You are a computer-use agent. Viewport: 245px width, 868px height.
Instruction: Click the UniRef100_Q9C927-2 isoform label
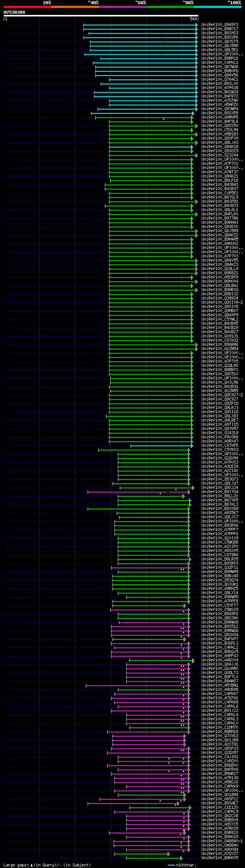coord(222,395)
